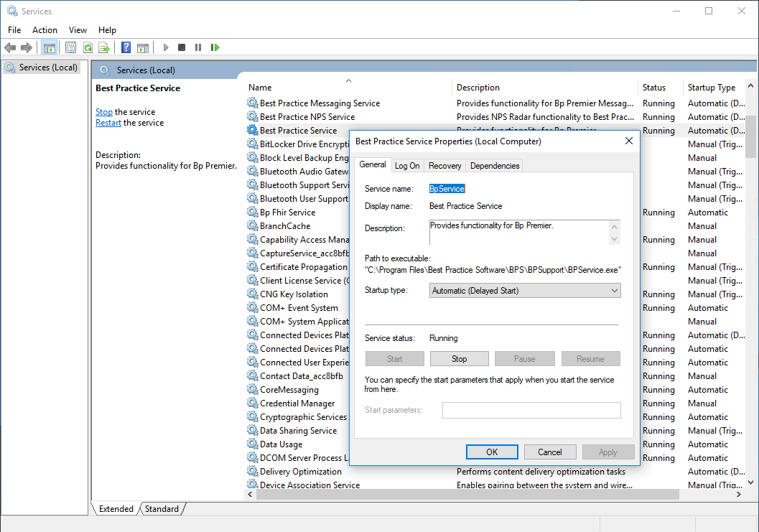Close the Properties dialog with X
759x532 pixels.
click(629, 141)
